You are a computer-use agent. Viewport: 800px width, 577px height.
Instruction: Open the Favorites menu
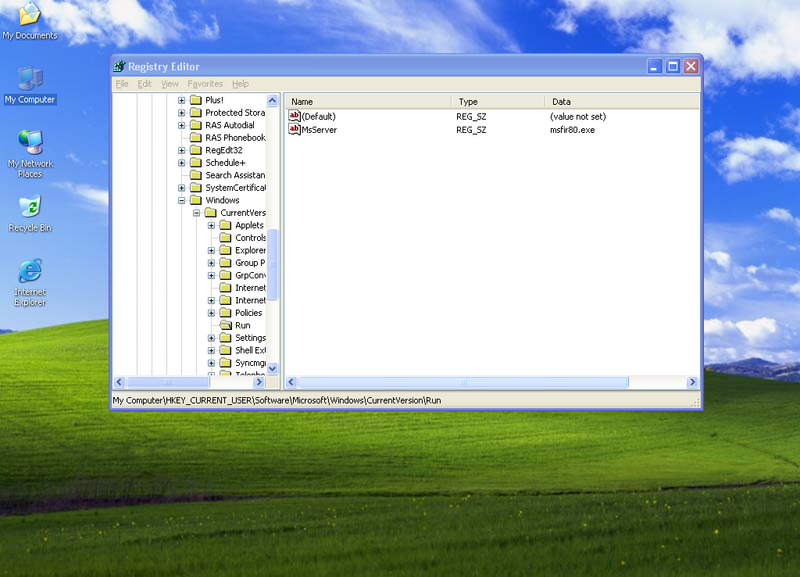pyautogui.click(x=205, y=84)
